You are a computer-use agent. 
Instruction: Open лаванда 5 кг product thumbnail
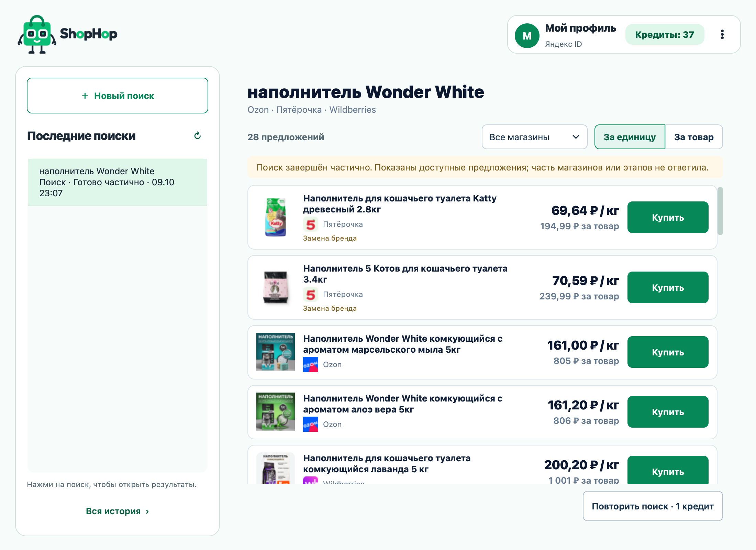276,468
